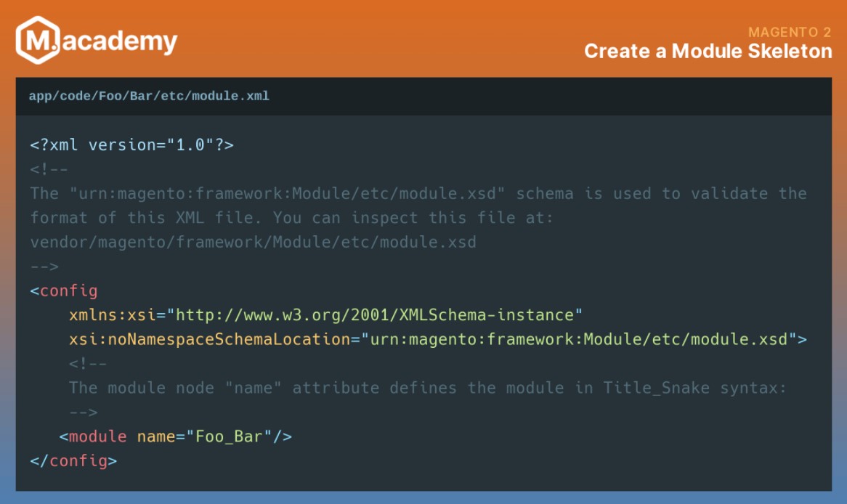Click the MAGENTO 2 label
Viewport: 847px width, 504px height.
tap(790, 32)
